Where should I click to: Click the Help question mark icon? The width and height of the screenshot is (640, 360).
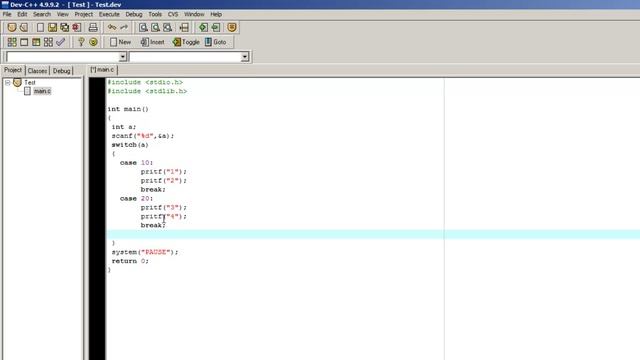[x=81, y=42]
